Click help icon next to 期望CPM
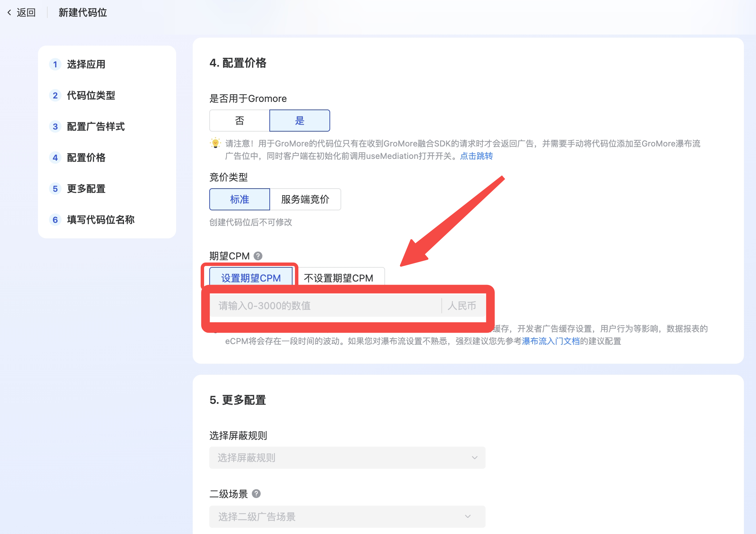 tap(258, 256)
